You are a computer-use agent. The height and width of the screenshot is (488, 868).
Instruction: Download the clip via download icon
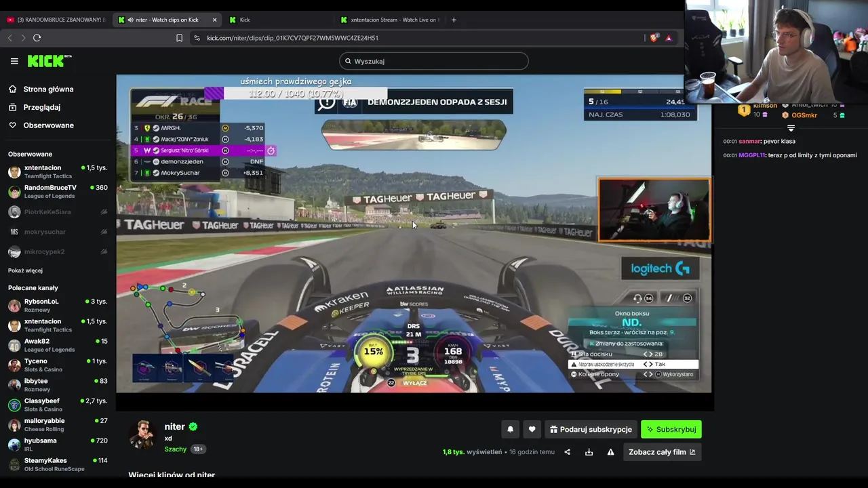(589, 452)
